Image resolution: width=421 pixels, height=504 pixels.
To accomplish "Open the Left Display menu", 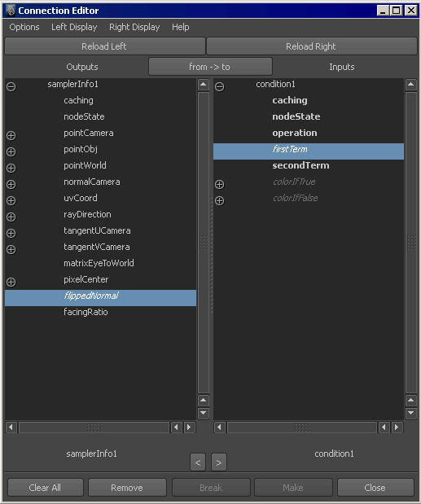I will tap(74, 27).
